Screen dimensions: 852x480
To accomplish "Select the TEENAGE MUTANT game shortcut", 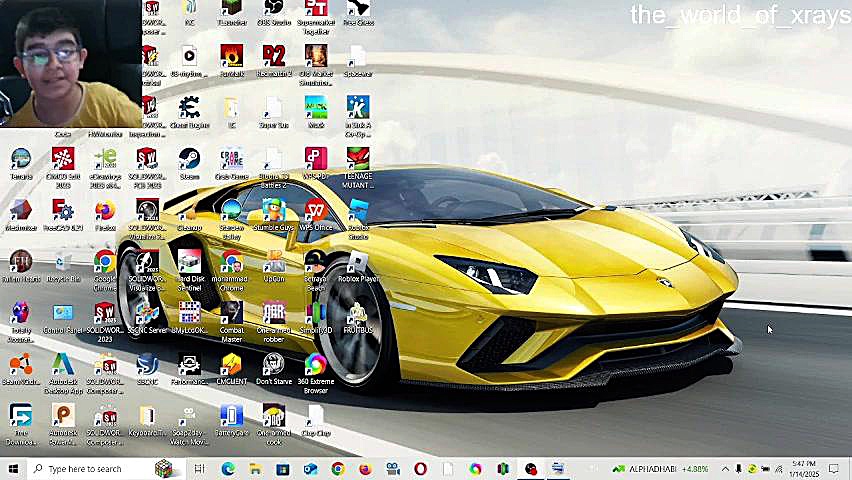I will 358,167.
